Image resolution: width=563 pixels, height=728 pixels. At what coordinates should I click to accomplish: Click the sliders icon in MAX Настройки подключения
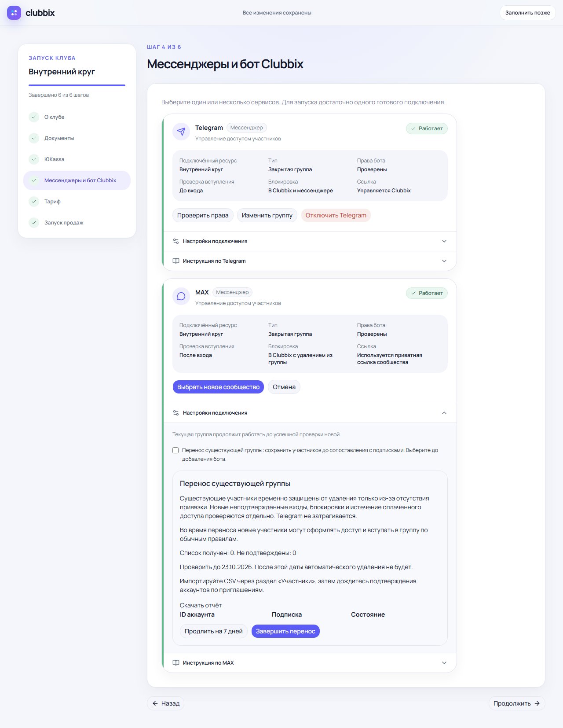pos(176,413)
